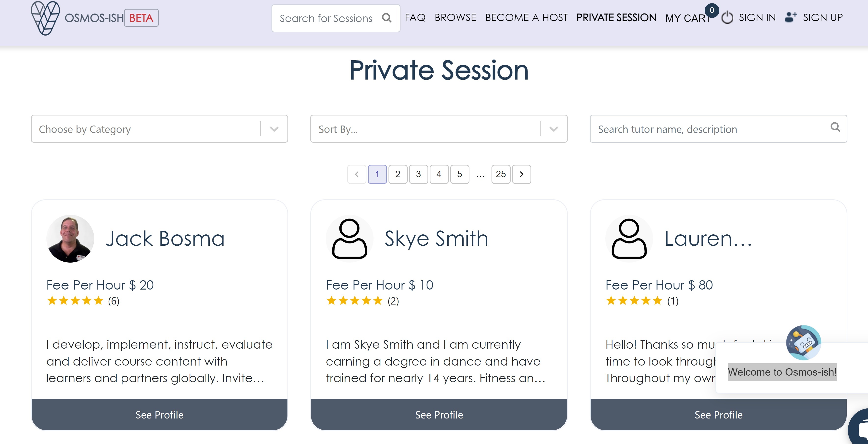Open the FAQ menu item
The image size is (868, 444).
(415, 17)
